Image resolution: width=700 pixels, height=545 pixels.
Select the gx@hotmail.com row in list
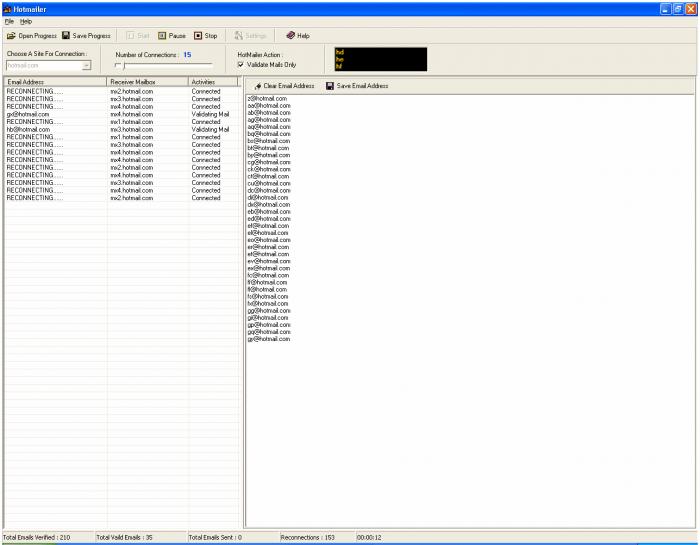point(121,114)
